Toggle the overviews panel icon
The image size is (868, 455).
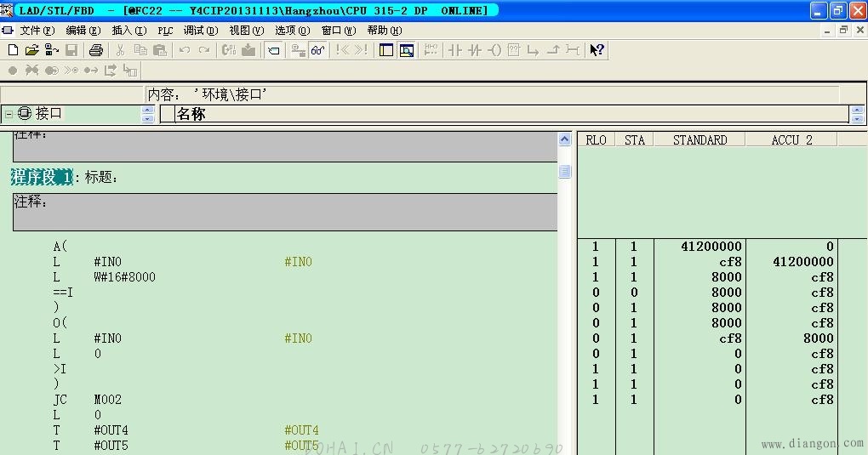pyautogui.click(x=386, y=50)
